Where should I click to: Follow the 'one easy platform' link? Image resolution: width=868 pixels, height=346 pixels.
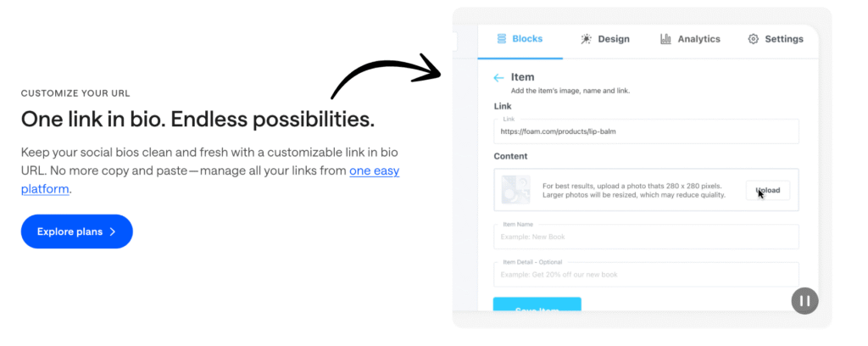click(x=210, y=180)
